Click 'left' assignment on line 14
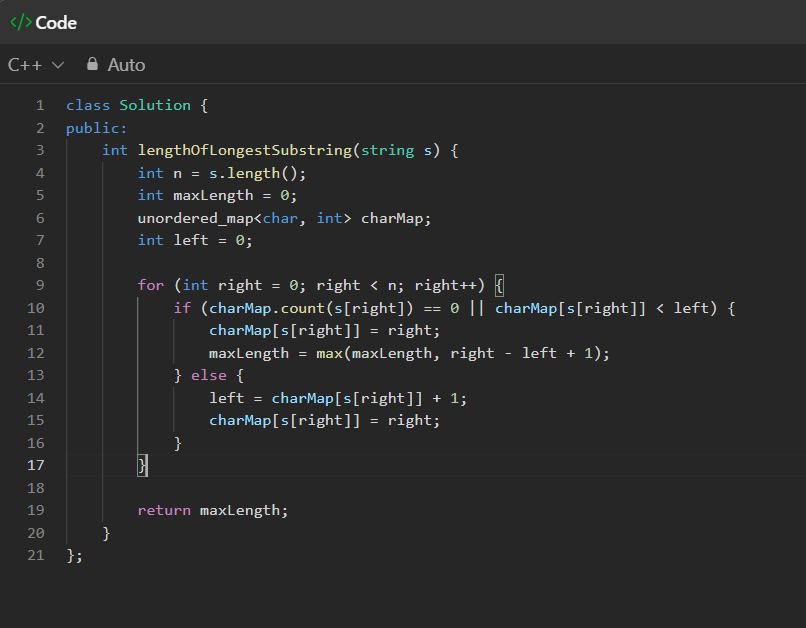 [226, 398]
